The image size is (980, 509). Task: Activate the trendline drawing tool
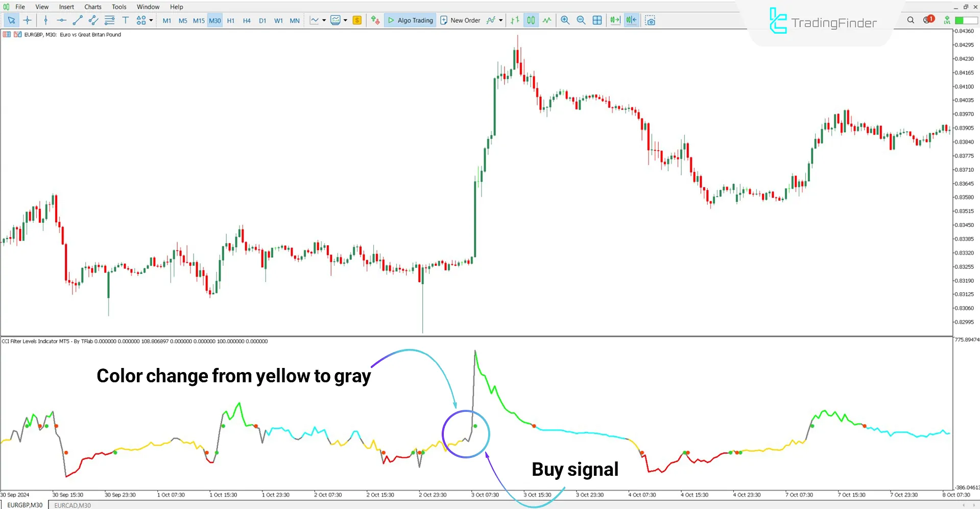pyautogui.click(x=78, y=20)
